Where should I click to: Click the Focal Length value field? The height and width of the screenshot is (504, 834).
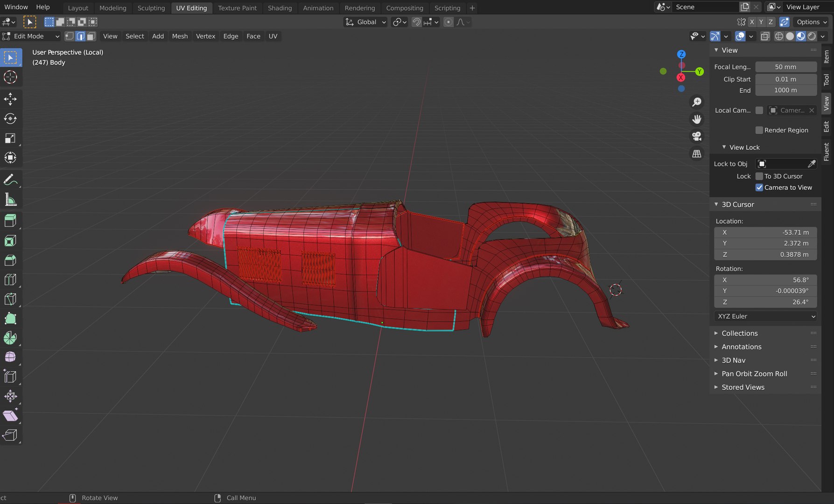786,67
